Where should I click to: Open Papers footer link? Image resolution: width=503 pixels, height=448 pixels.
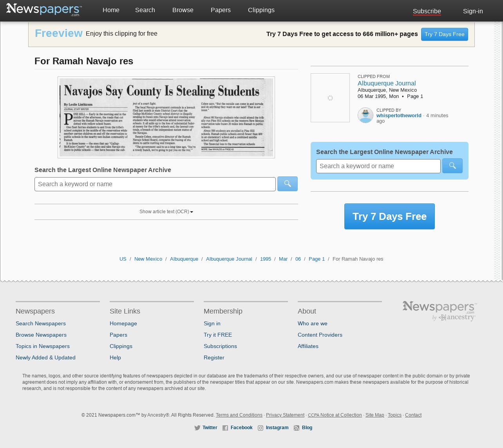coord(118,335)
